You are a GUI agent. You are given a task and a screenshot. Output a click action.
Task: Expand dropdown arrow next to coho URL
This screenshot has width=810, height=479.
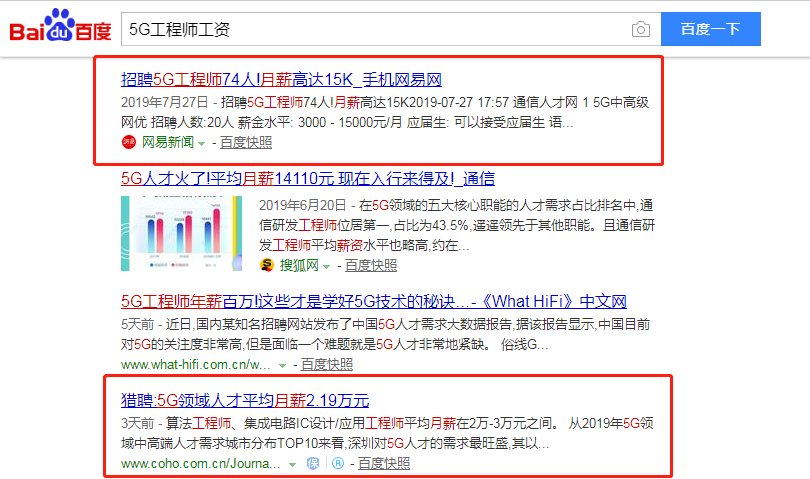coord(292,465)
